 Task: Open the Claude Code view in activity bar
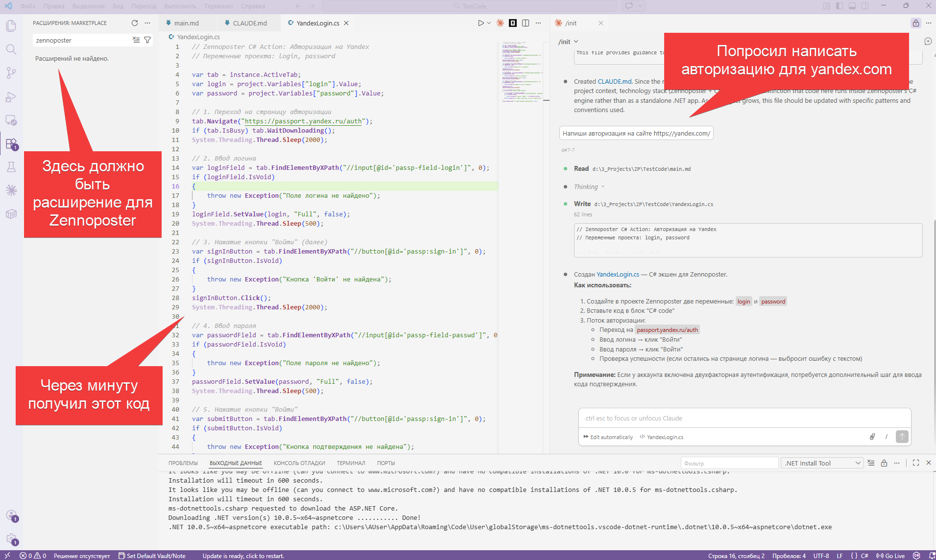tap(11, 190)
